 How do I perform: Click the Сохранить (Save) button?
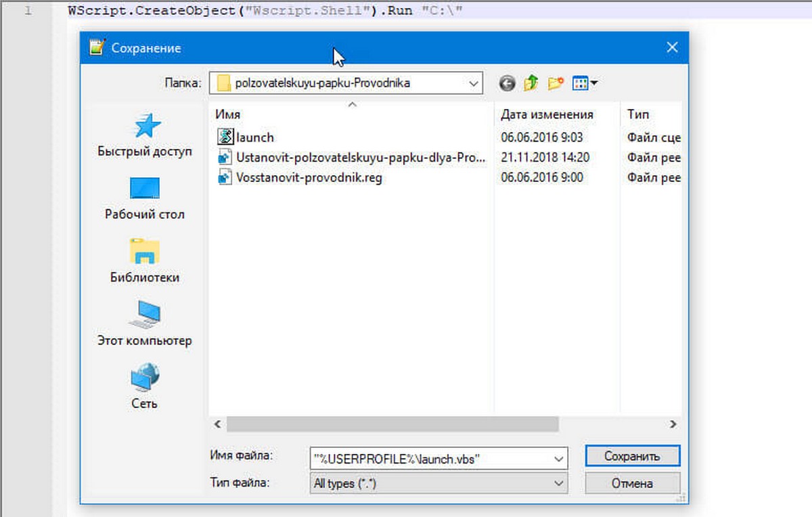click(x=632, y=456)
